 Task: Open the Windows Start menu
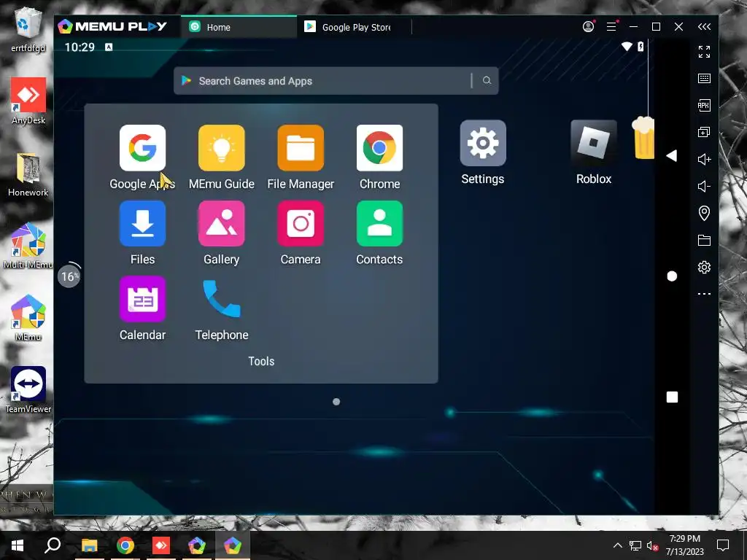pos(18,545)
